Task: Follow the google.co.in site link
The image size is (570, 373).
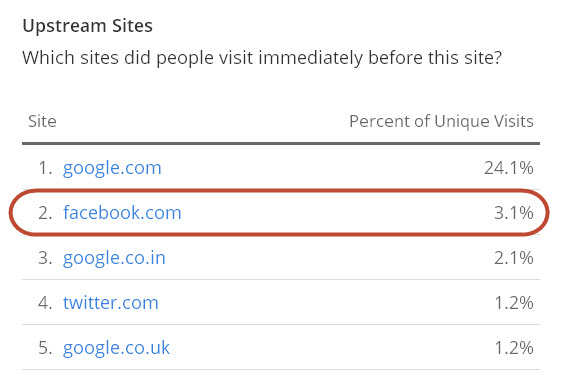Action: pyautogui.click(x=114, y=258)
